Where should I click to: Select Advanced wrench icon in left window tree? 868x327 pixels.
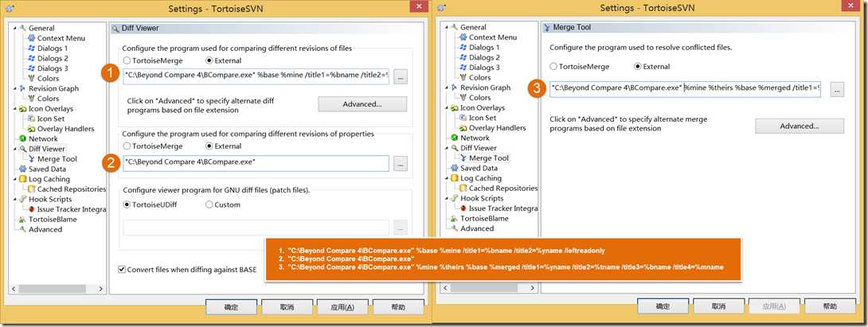[23, 229]
